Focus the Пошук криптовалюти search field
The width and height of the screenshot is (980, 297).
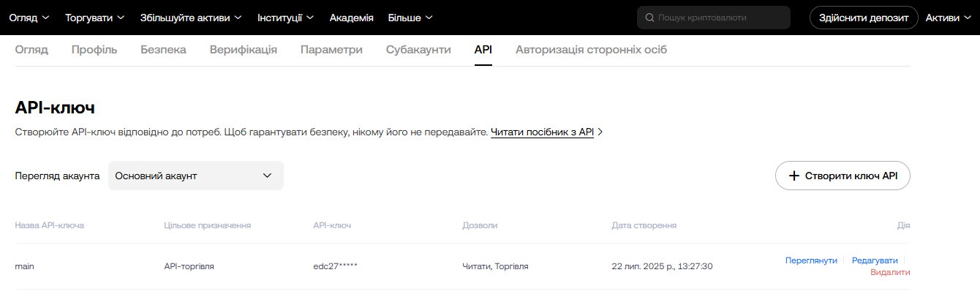coord(720,18)
